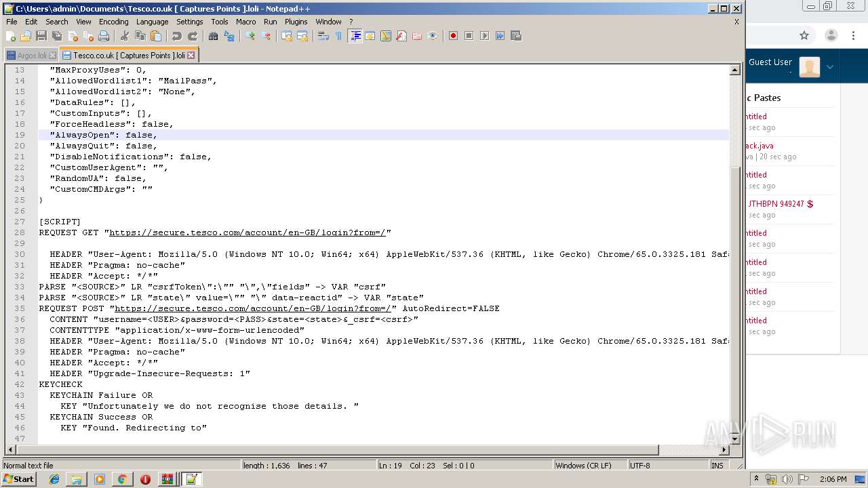Toggle synchronize vertical scrolling icon
The image size is (868, 488).
coord(287,36)
